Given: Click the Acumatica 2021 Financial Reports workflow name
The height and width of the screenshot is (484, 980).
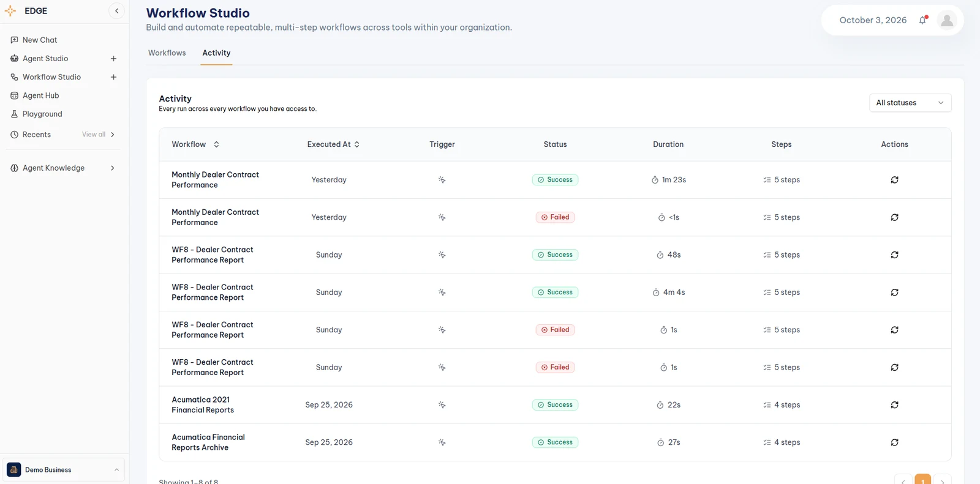Looking at the screenshot, I should click(203, 405).
